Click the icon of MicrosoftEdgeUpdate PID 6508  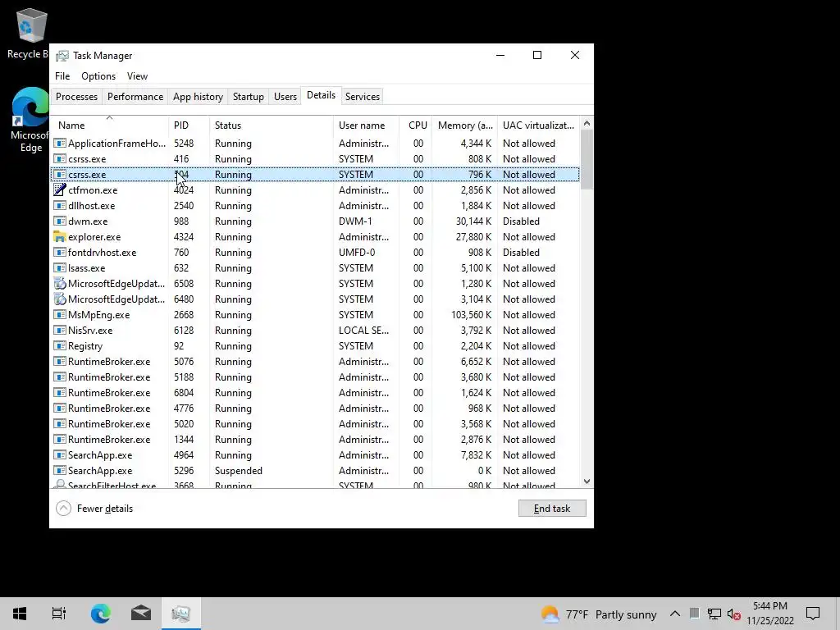[60, 283]
